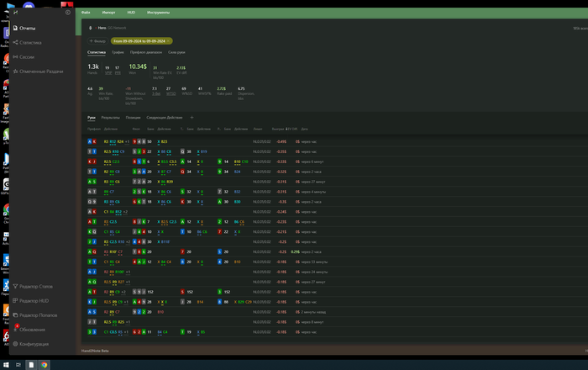Open the Windows Start menu

point(6,365)
